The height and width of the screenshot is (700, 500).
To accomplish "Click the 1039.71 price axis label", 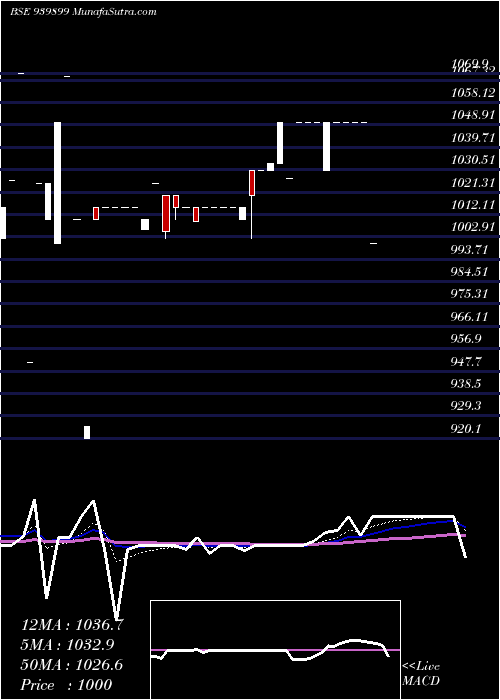I will tap(473, 138).
